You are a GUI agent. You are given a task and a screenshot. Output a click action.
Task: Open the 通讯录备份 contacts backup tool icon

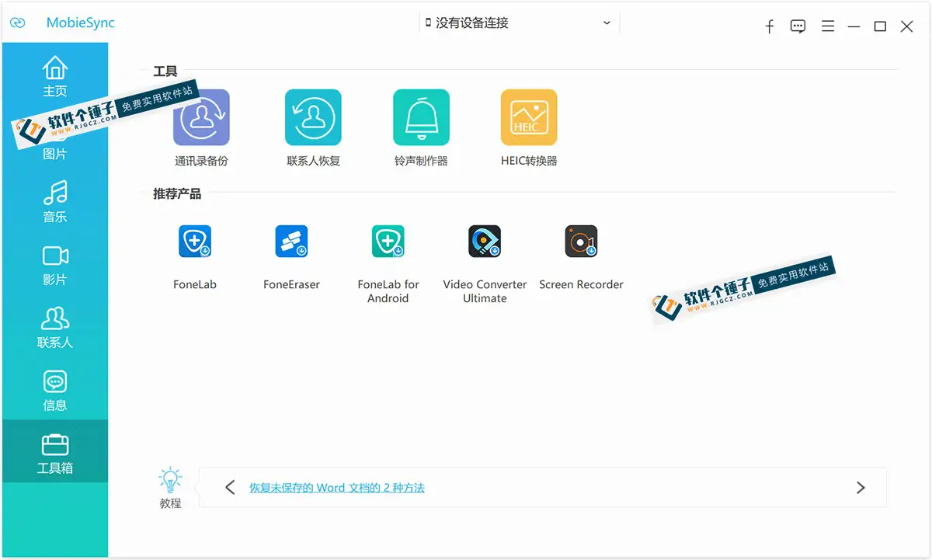click(201, 117)
